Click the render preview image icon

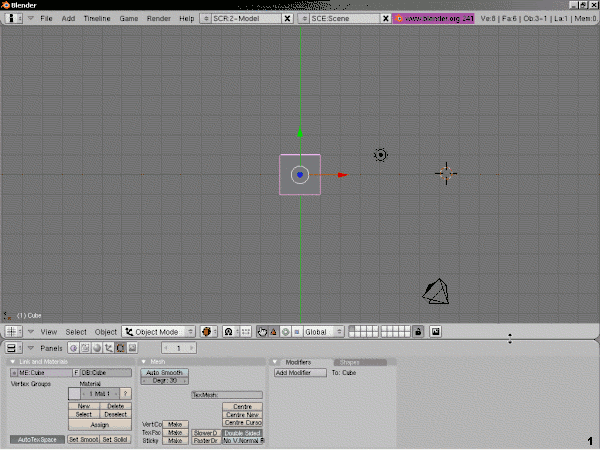[x=436, y=331]
